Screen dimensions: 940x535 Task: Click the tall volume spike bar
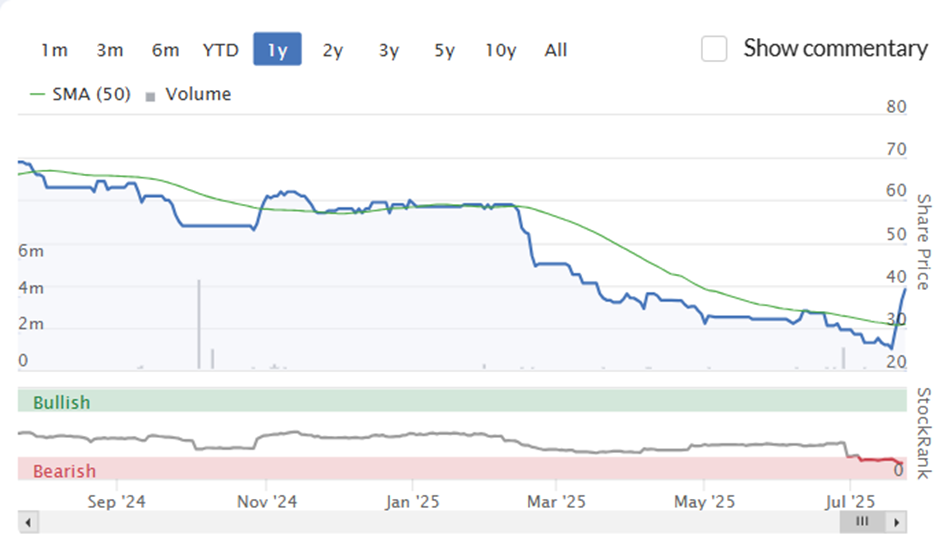(199, 324)
